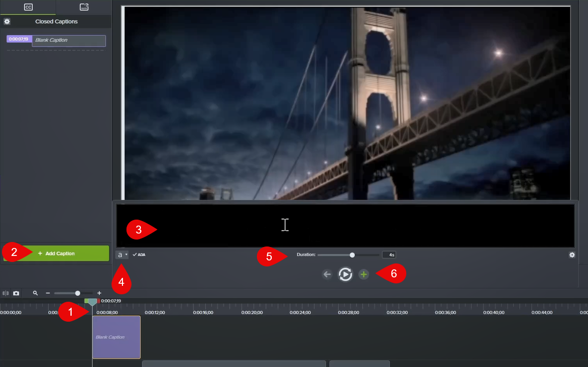Open the Closed Captions gear settings

[7, 21]
